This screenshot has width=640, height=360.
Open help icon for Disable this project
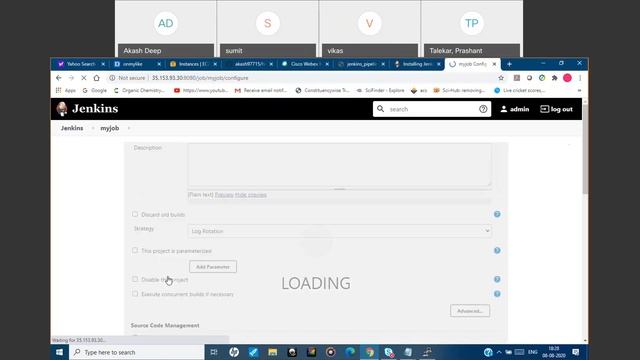497,279
